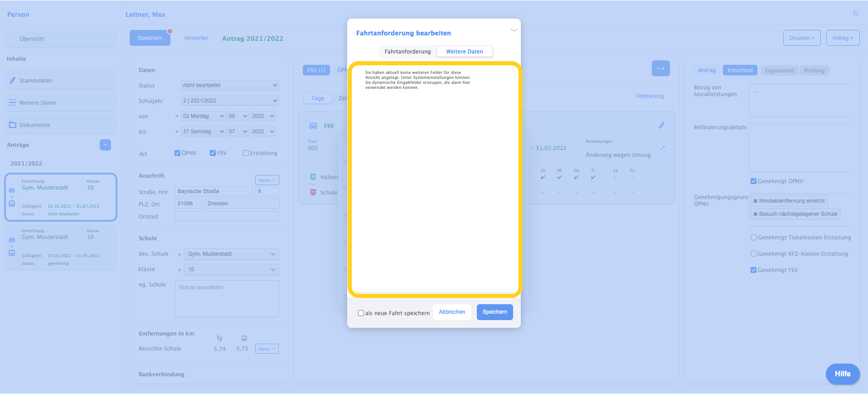The height and width of the screenshot is (394, 868).
Task: Collapse the Fahrtanforderung dialog with the chevron
Action: (x=514, y=30)
